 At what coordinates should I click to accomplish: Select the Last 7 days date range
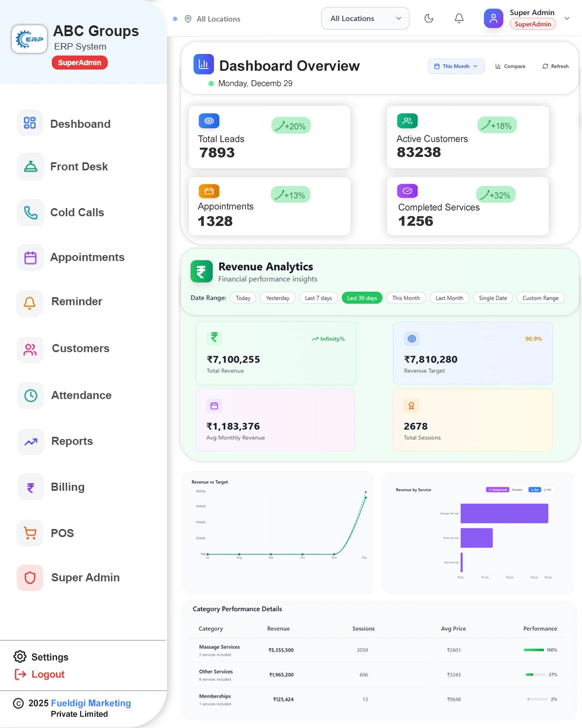tap(318, 298)
